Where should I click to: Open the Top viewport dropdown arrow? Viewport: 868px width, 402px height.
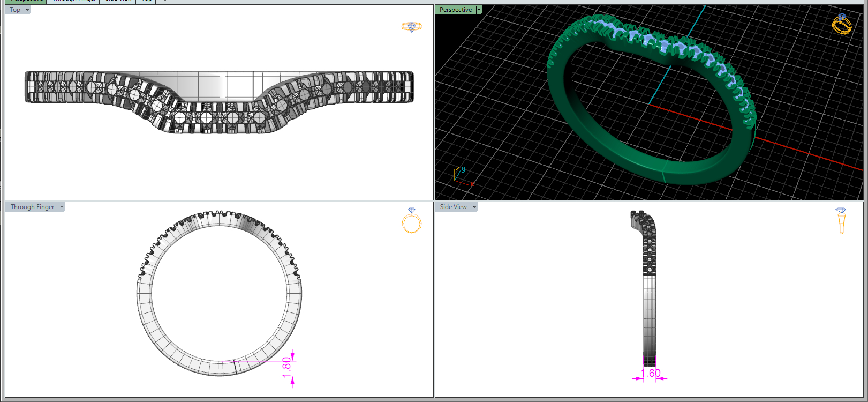click(x=27, y=10)
